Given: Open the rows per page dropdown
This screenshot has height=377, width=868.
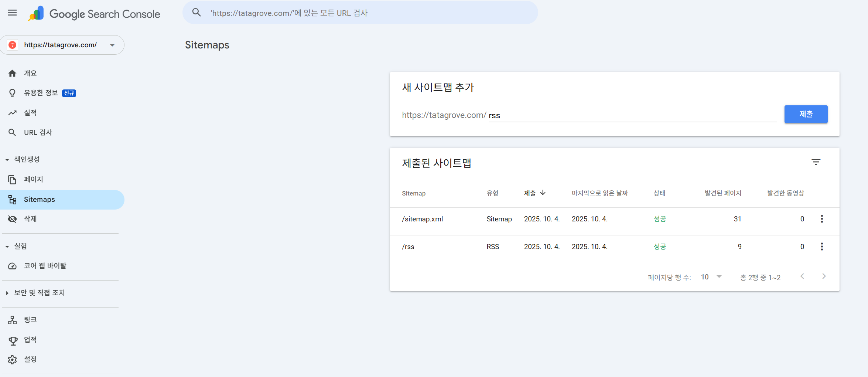Looking at the screenshot, I should click(711, 277).
